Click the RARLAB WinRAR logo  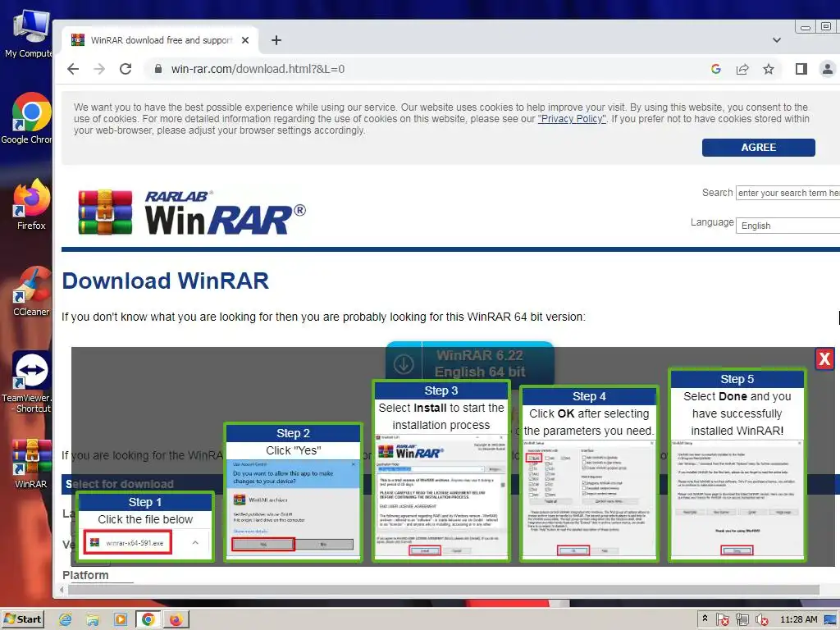[192, 212]
